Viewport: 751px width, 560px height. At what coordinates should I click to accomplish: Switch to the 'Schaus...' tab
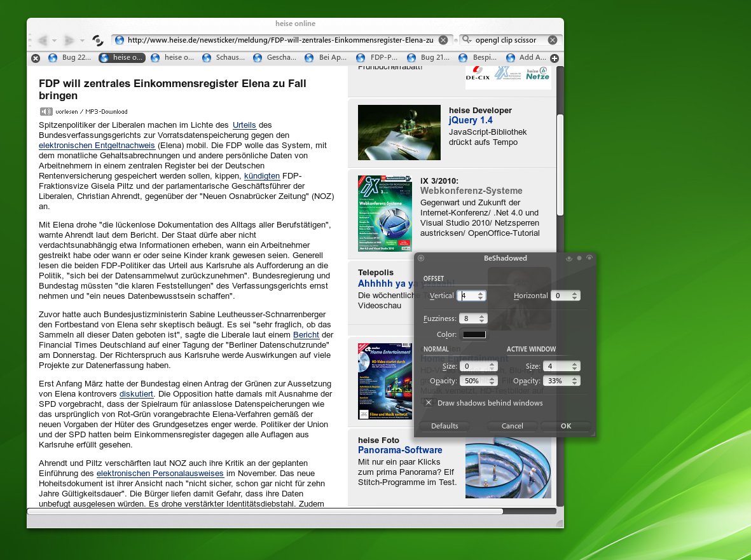[224, 57]
